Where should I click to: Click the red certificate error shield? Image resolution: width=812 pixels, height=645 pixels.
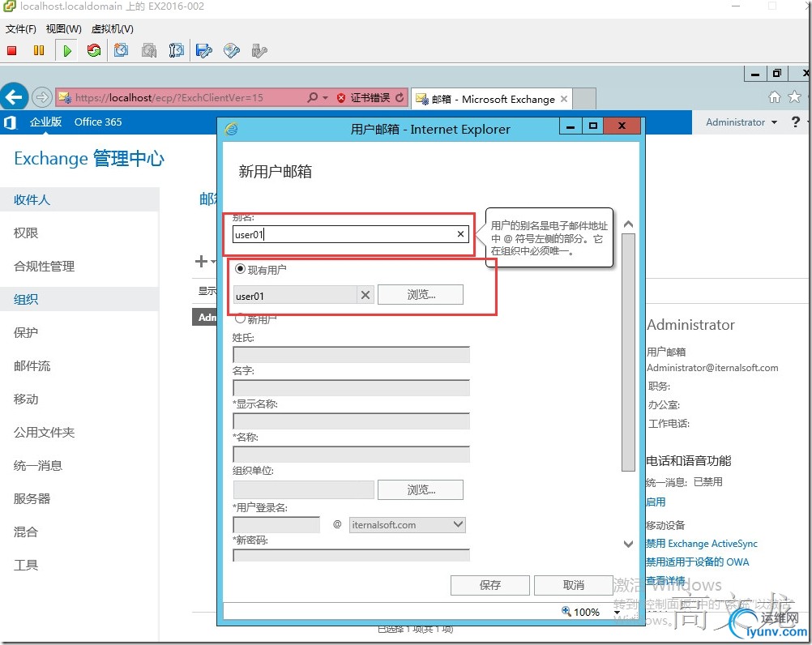[x=340, y=98]
